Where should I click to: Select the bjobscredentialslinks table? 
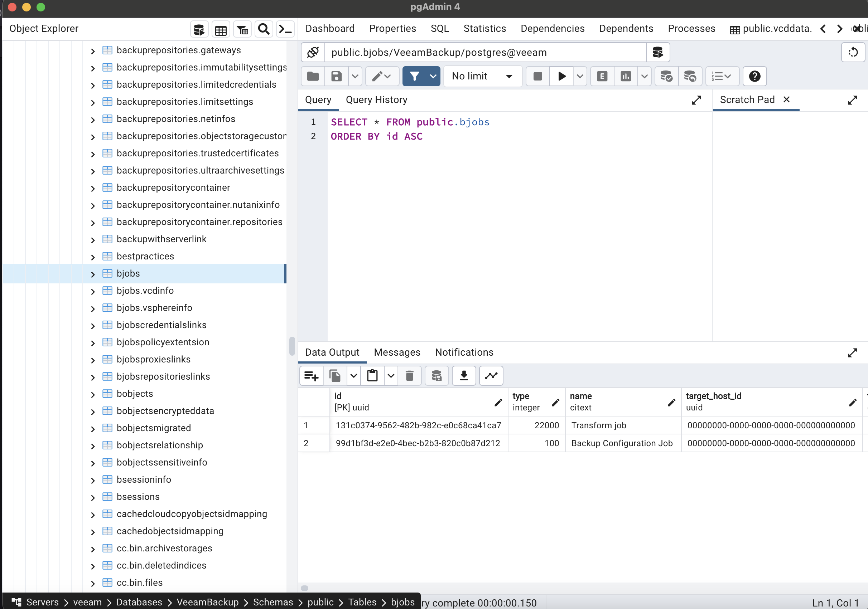pyautogui.click(x=161, y=325)
